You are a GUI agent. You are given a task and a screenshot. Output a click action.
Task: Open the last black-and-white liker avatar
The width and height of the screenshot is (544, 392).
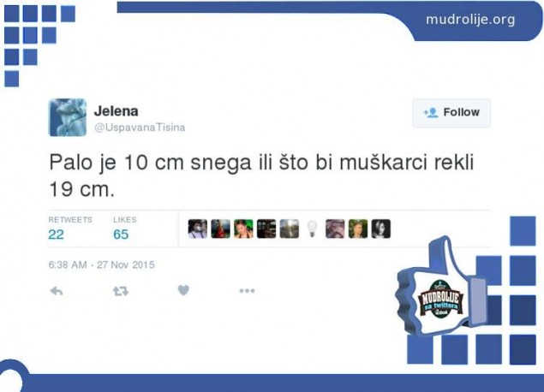381,229
